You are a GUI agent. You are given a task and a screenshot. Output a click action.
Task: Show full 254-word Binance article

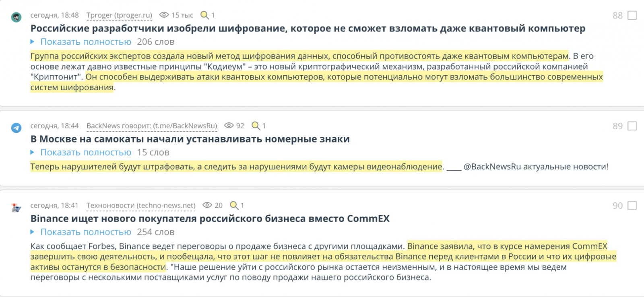point(85,232)
